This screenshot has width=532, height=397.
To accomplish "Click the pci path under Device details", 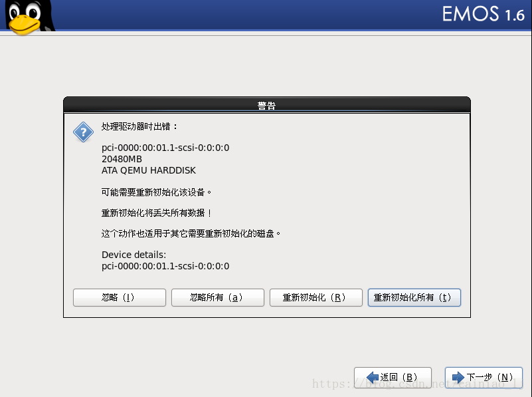I will [165, 266].
